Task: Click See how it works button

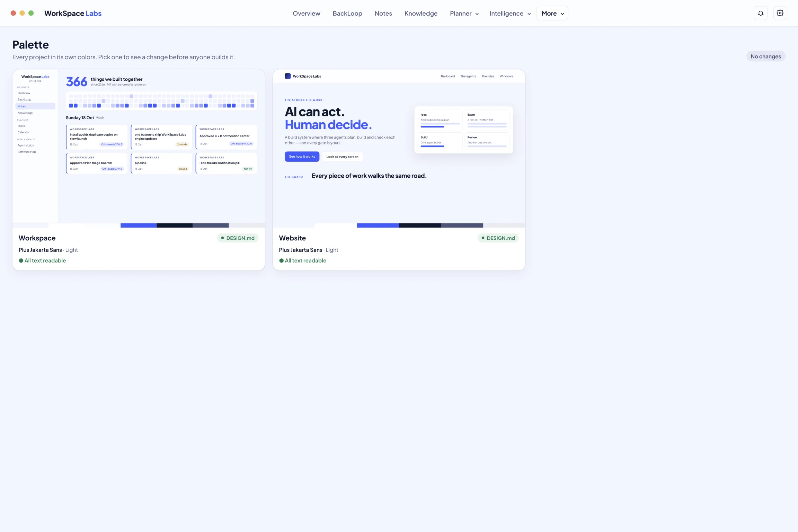Action: 302,157
